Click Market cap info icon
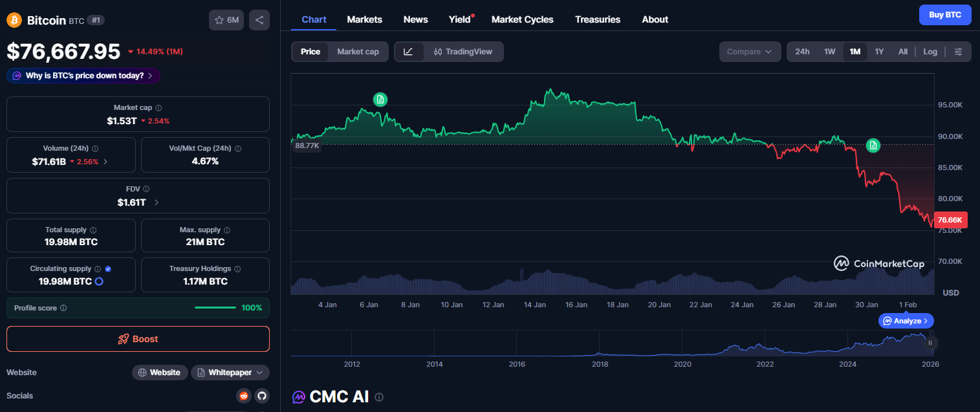The height and width of the screenshot is (412, 980). pyautogui.click(x=158, y=108)
